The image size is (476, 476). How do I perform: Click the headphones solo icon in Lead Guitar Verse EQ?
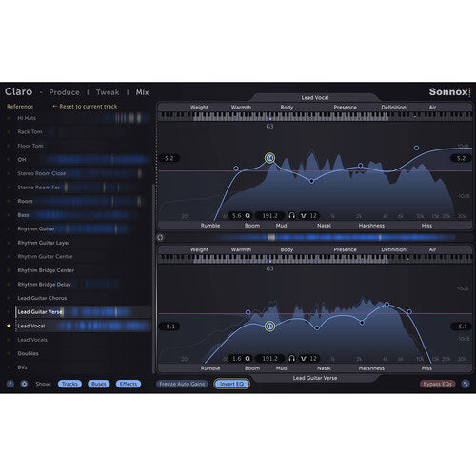[292, 359]
